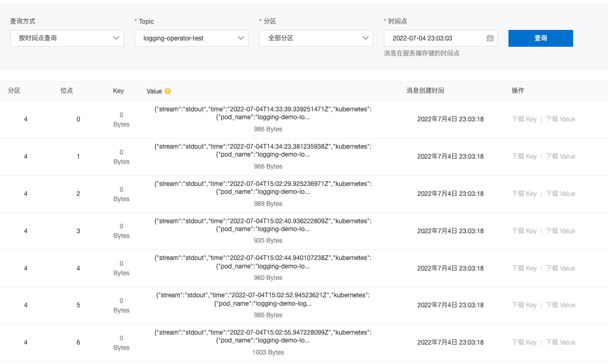Click 下载 Value for offset 2 row
Image resolution: width=611 pixels, height=364 pixels.
[560, 194]
